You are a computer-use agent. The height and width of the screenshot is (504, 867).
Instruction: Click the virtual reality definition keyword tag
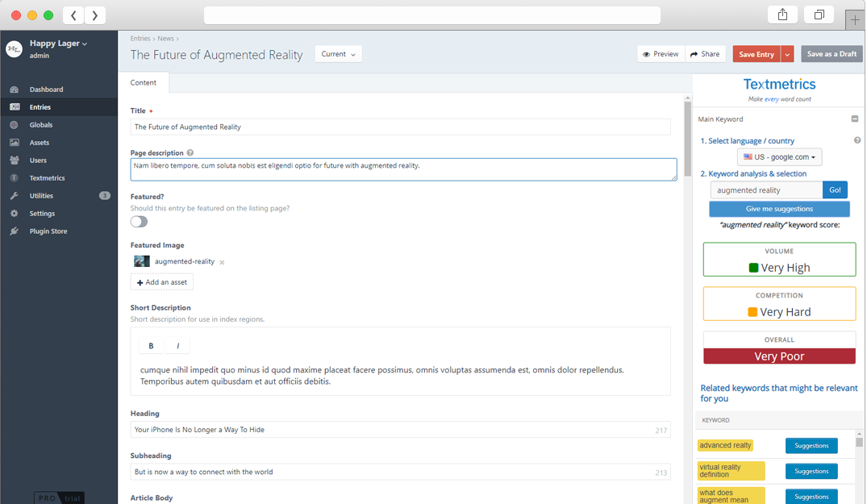pos(731,471)
